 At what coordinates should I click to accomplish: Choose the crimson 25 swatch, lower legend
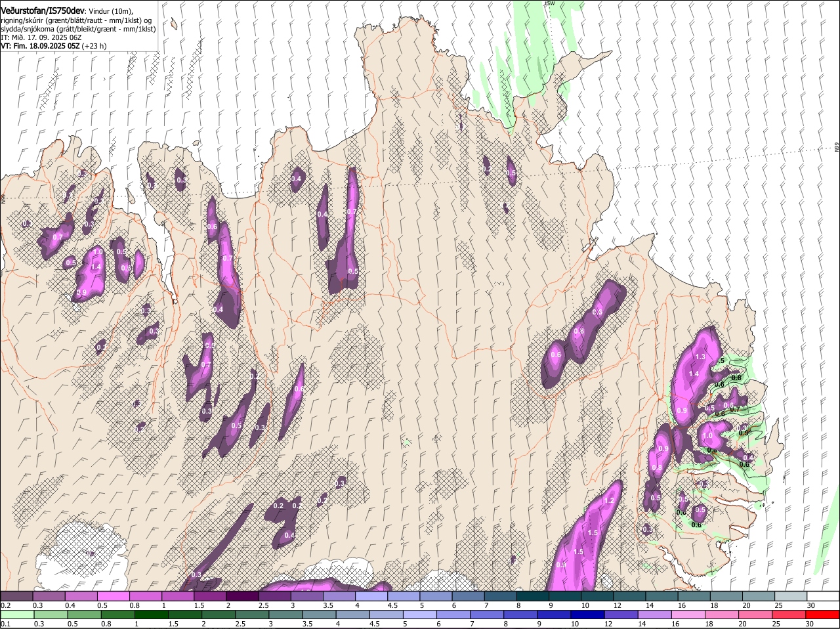789,615
